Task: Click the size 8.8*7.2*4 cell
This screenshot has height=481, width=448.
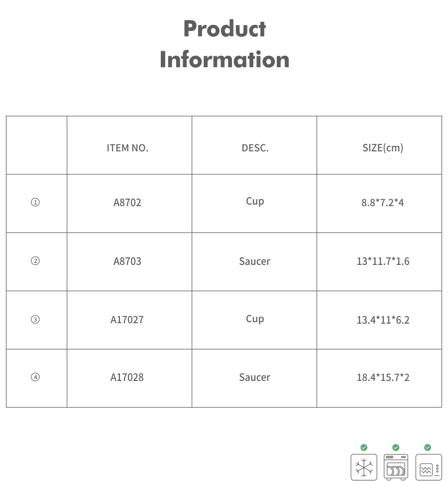Action: (x=383, y=203)
